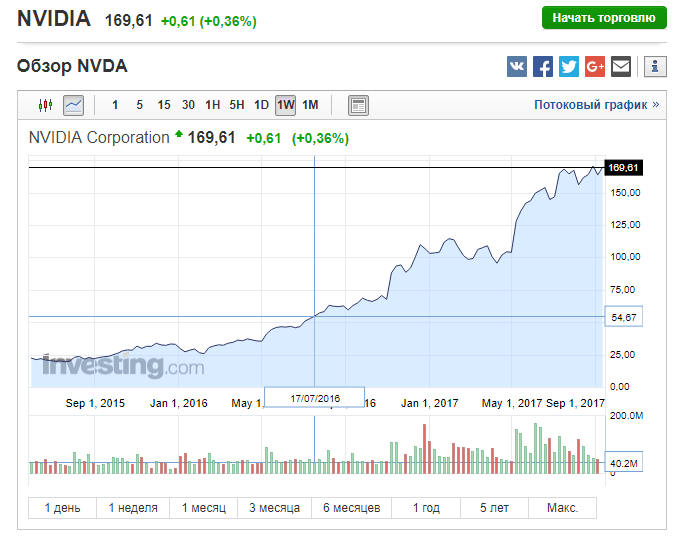Select the «3 месяца» time range tab

tap(274, 508)
